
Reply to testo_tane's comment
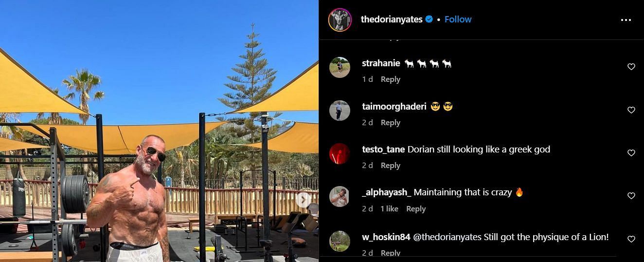pos(390,166)
